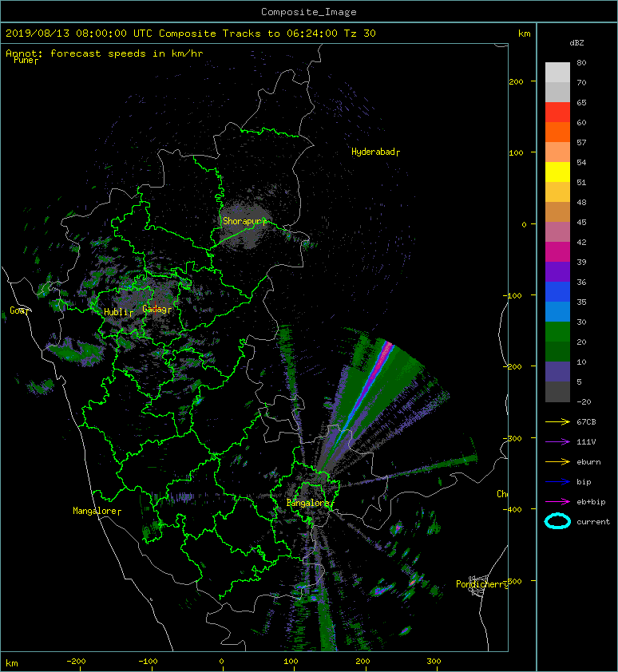The image size is (618, 672).
Task: Click the magenta eb+bip arrow icon
Action: coord(557,501)
